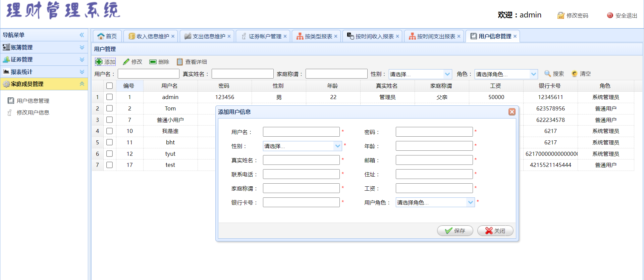
Task: Switch to the 首页 tab
Action: tap(107, 36)
